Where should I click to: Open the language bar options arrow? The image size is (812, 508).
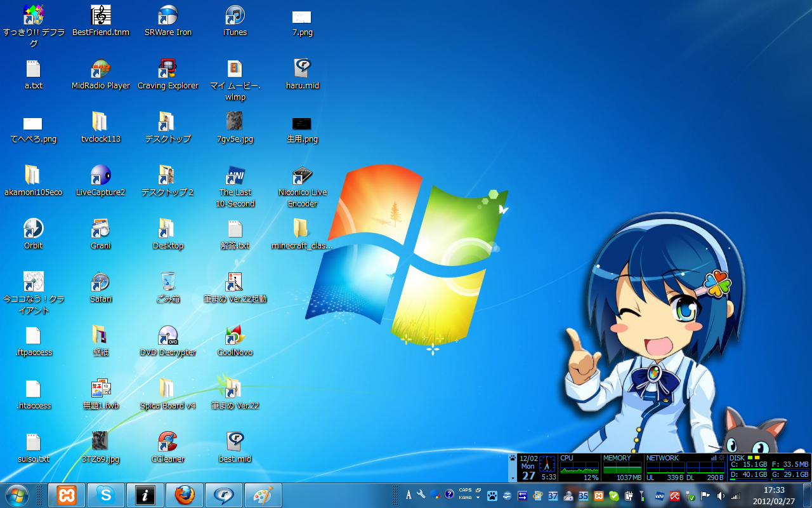[x=478, y=498]
